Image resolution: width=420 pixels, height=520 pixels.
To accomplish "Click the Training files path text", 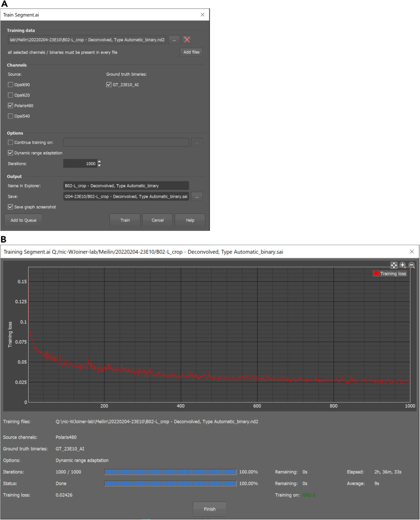I will coord(157,422).
